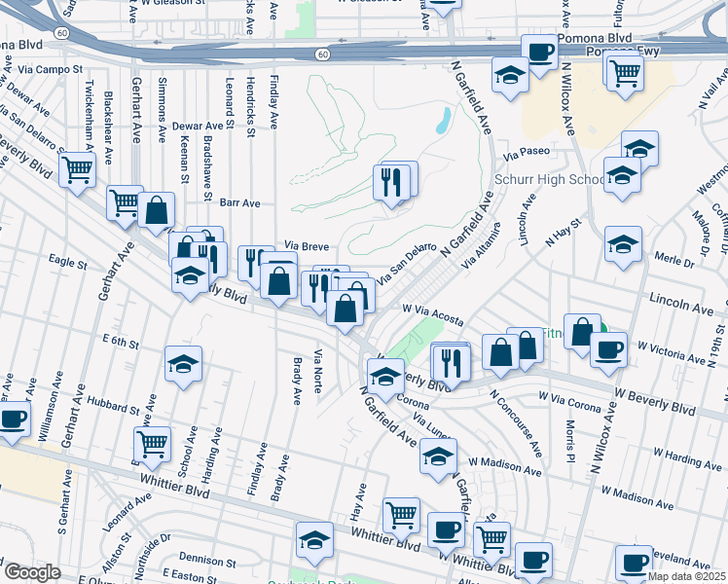
Task: Open the grocery cart marker beside Gerhart Ave at Beverly Blvd
Action: 125,206
